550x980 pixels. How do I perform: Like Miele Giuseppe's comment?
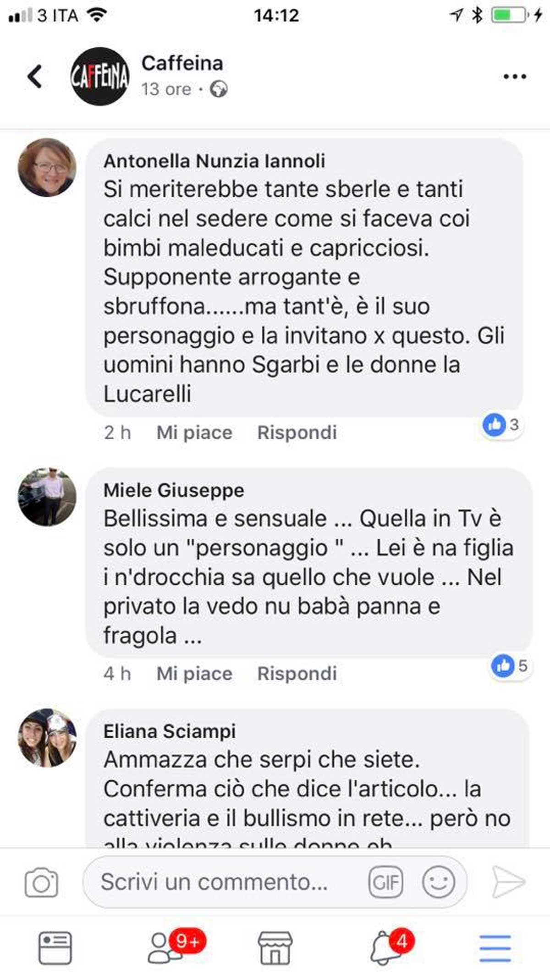tap(194, 674)
